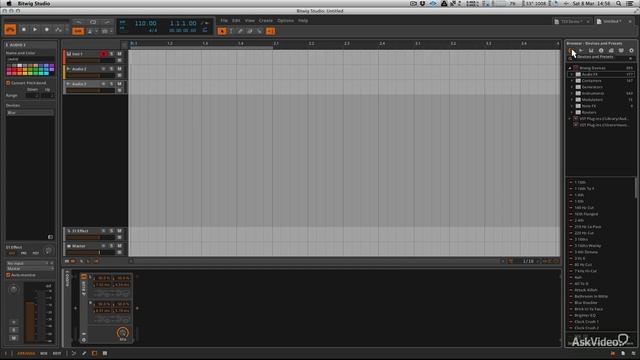Open the File menu
This screenshot has width=640, height=360.
(224, 20)
